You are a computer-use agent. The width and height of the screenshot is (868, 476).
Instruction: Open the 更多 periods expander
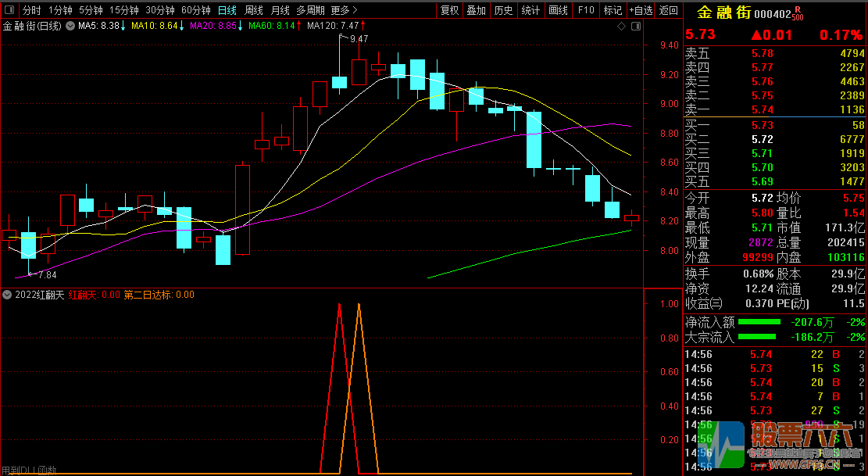pos(344,10)
